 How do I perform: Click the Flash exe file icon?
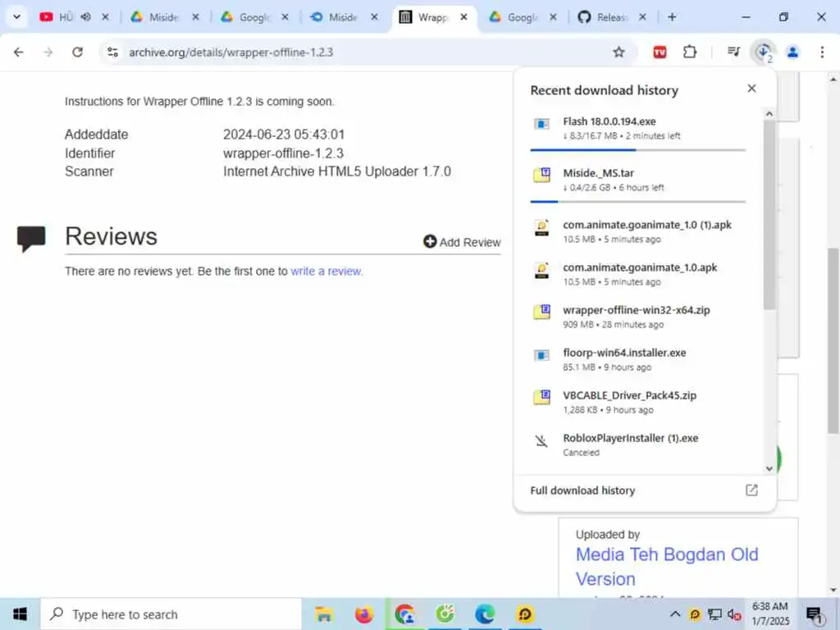(541, 124)
